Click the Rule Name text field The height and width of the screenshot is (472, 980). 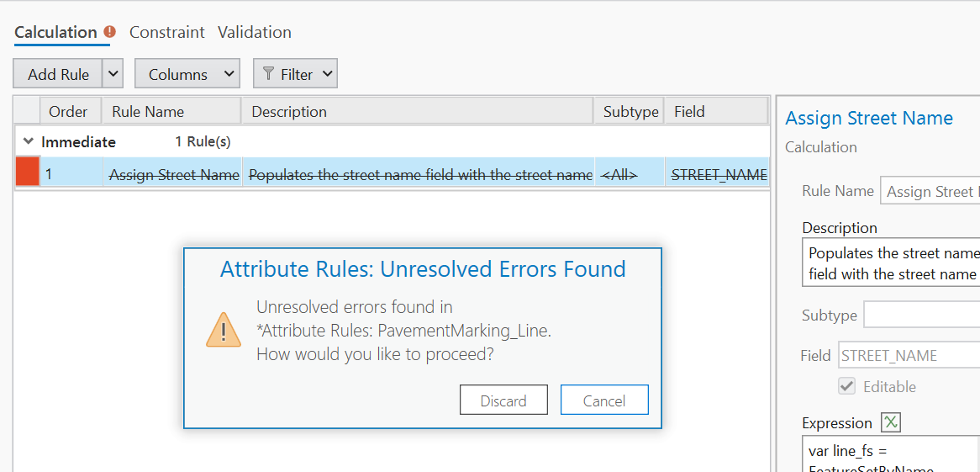tap(930, 192)
